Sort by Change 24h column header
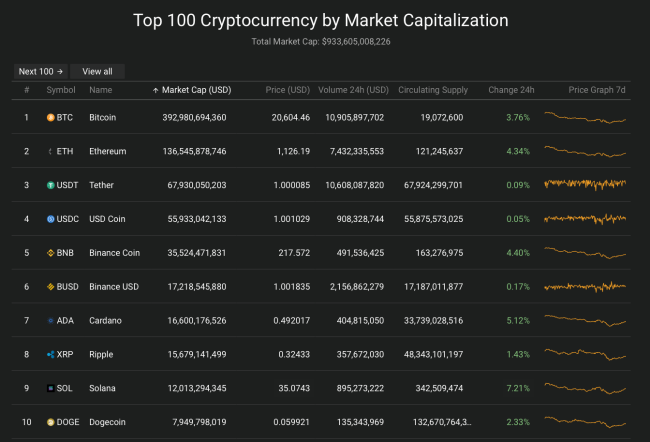 pyautogui.click(x=511, y=90)
